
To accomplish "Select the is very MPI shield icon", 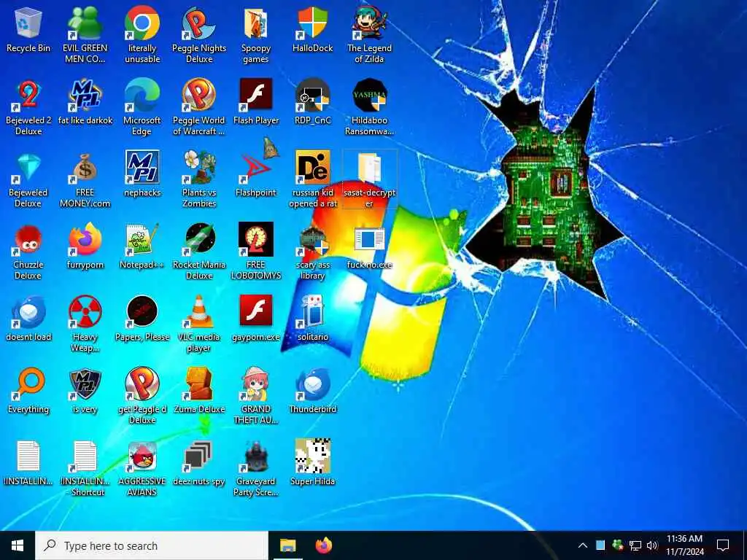I will (85, 391).
